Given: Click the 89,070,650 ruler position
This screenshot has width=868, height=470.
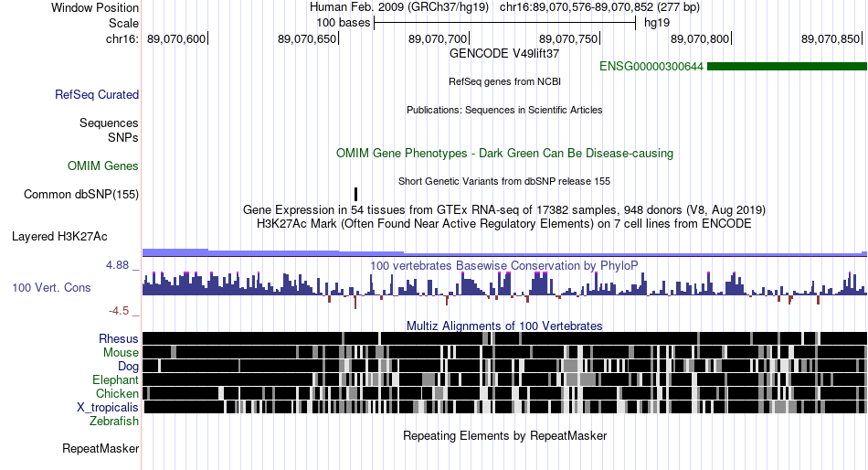Looking at the screenshot, I should 307,38.
